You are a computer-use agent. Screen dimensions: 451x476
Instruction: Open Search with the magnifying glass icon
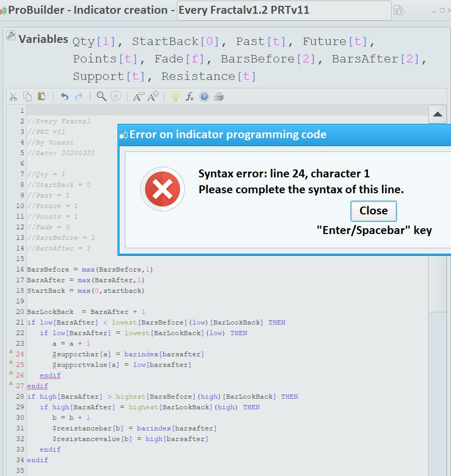coord(101,96)
